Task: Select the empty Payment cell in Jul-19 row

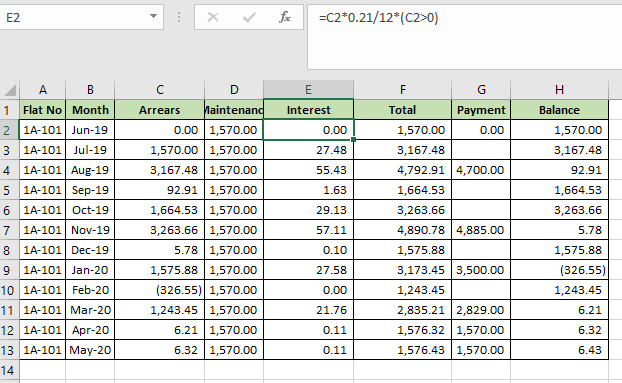Action: tap(481, 150)
